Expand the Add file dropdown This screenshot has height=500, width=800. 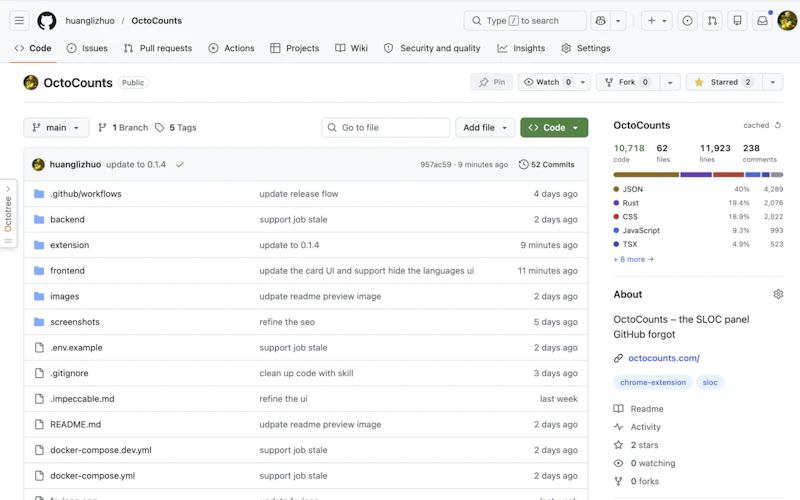click(x=485, y=128)
